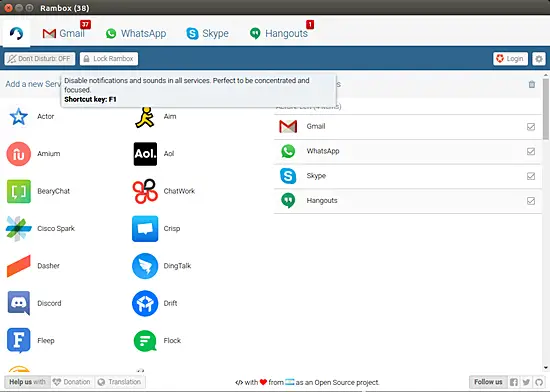This screenshot has height=392, width=550.
Task: Click the vertical scrollbar on the services list
Action: [545, 109]
